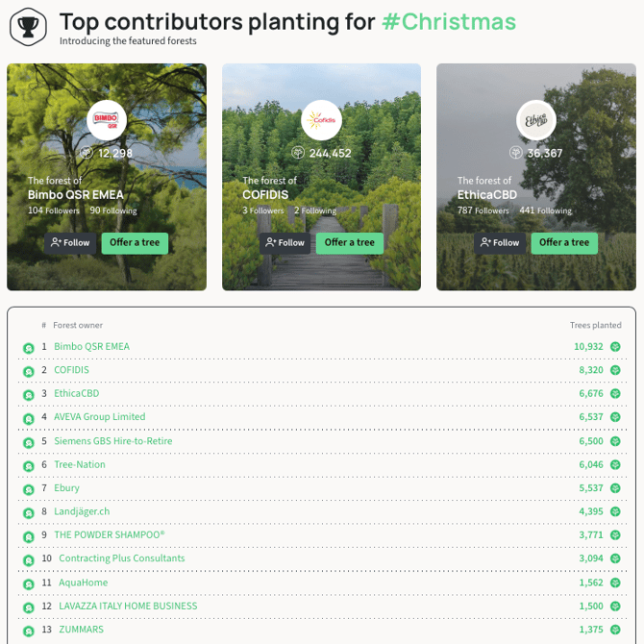Open the Cofidis logo avatar
The height and width of the screenshot is (644, 644).
click(322, 120)
